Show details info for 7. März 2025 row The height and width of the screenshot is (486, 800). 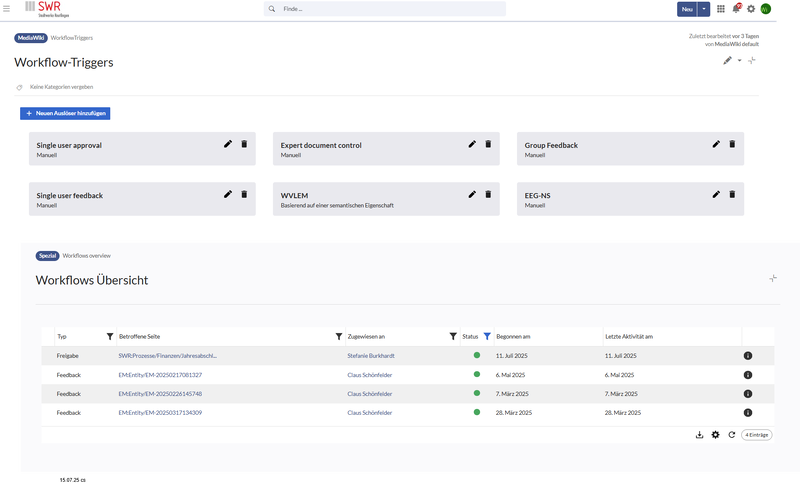coord(748,394)
